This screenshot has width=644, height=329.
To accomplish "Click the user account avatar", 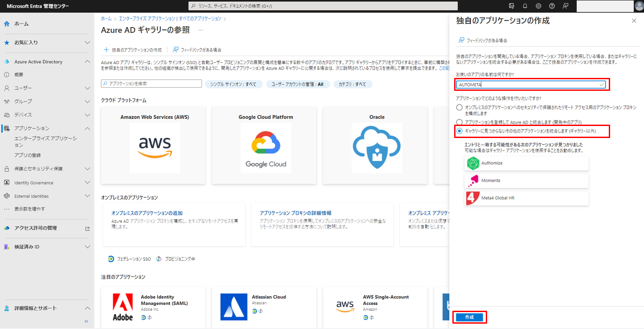I will point(639,6).
